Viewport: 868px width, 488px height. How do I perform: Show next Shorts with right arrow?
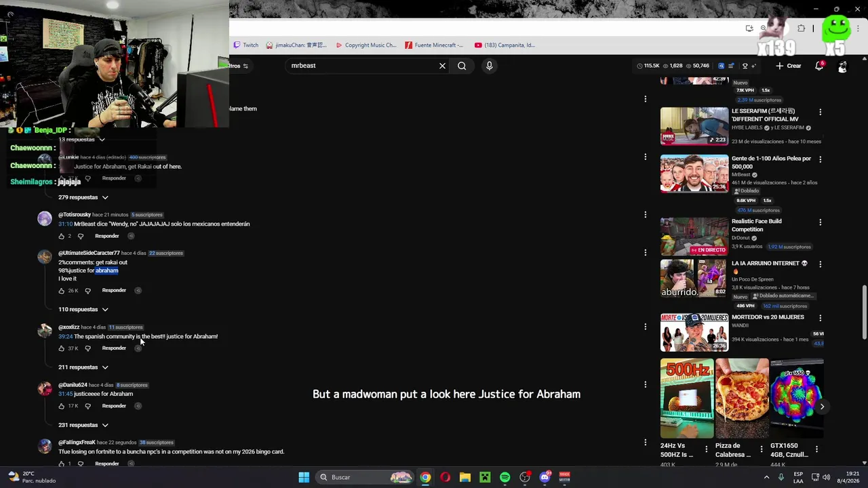tap(822, 407)
